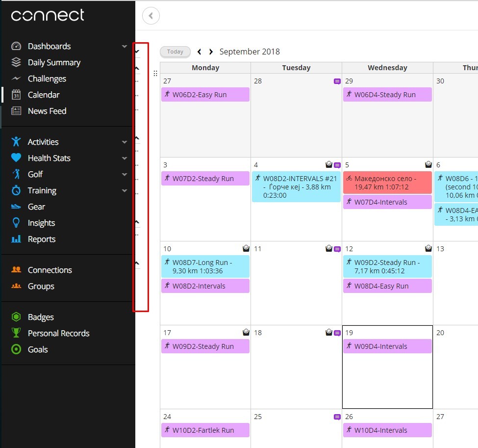Open the News Feed menu item
Screen dimensions: 478x448
(47, 111)
